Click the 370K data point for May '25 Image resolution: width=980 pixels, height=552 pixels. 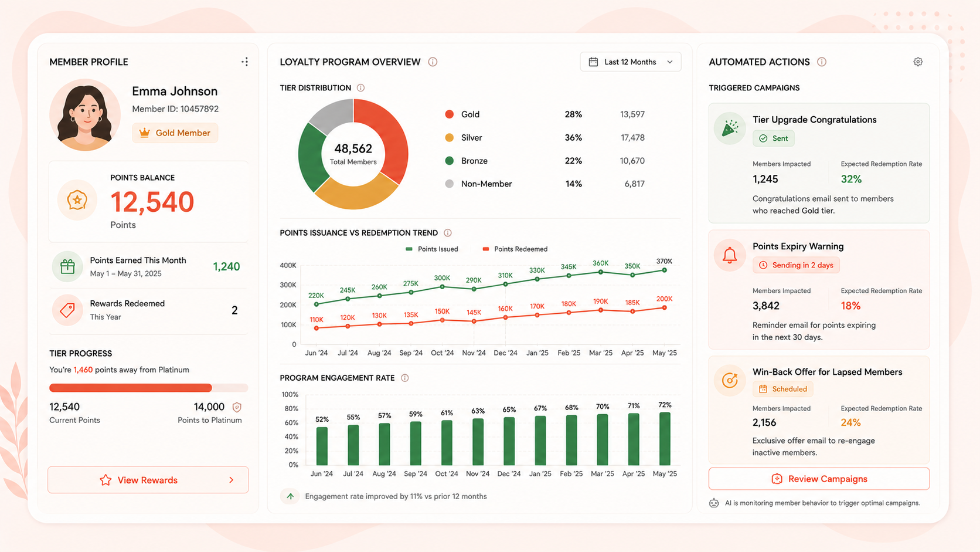(664, 270)
